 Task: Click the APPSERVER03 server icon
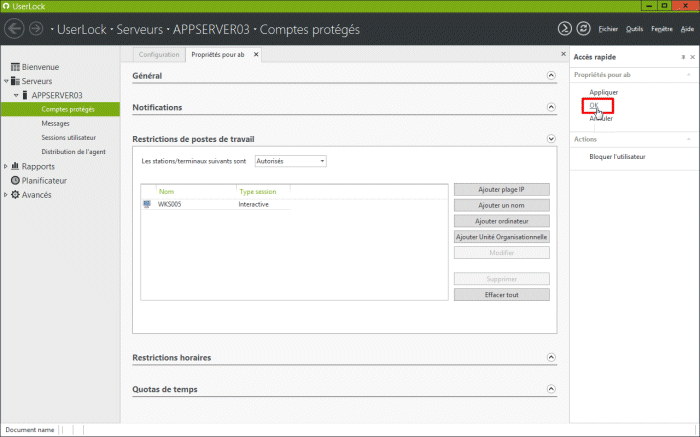coord(25,95)
